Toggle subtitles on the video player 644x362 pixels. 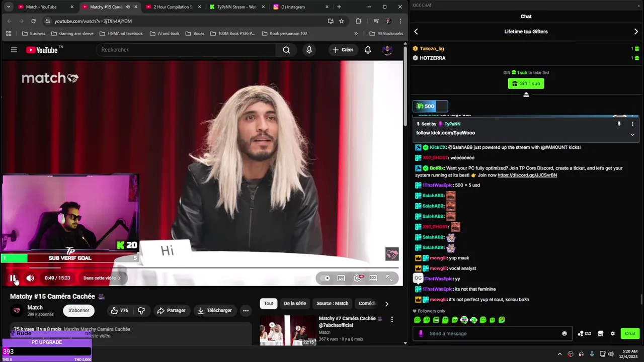(x=341, y=278)
